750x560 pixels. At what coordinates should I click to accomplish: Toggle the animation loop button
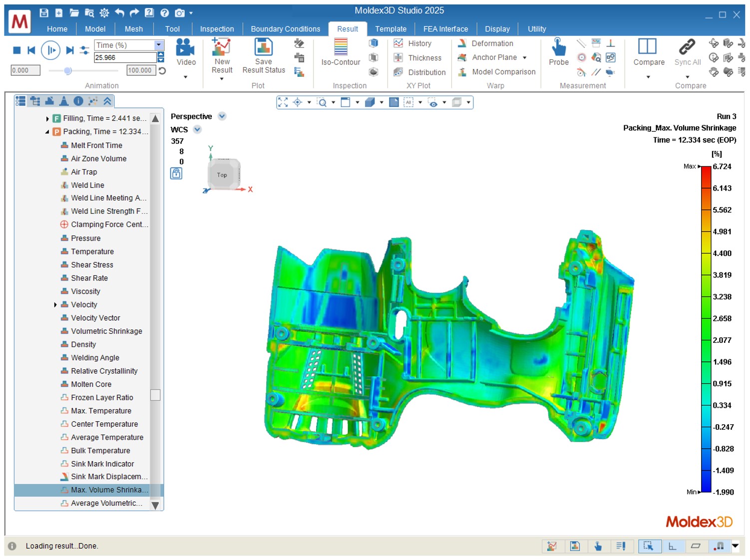[x=162, y=71]
